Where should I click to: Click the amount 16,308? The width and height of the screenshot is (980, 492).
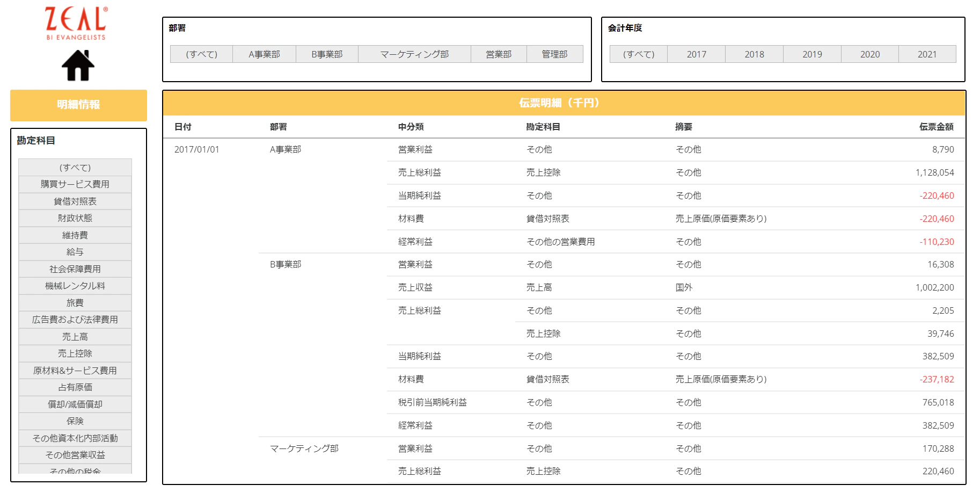pyautogui.click(x=941, y=264)
